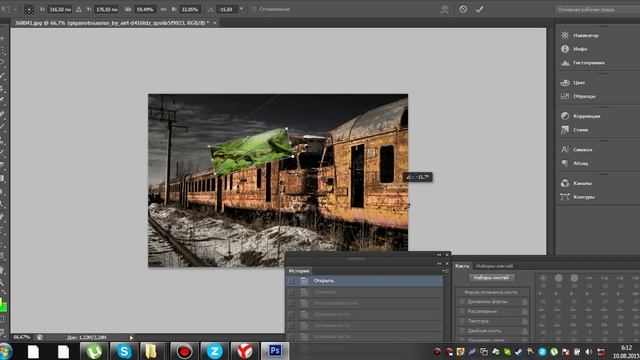
Task: Expand the status bar document info arrow
Action: [131, 338]
